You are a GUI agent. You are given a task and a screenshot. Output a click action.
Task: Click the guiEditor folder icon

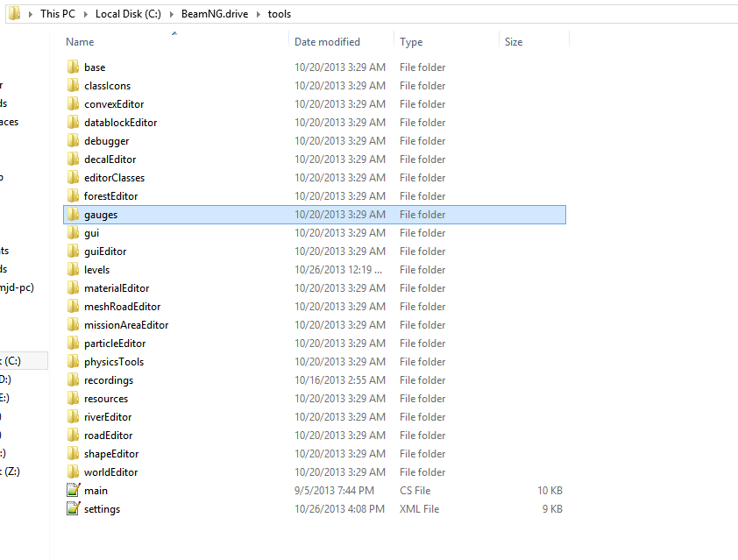tap(73, 251)
